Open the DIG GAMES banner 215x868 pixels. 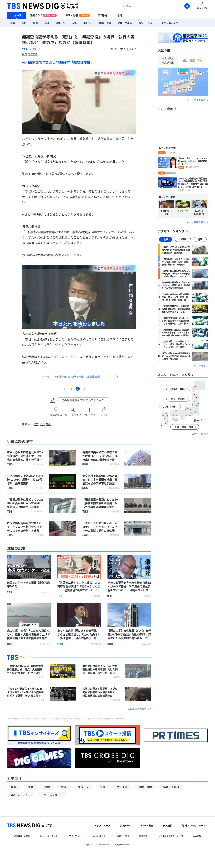tap(39, 758)
